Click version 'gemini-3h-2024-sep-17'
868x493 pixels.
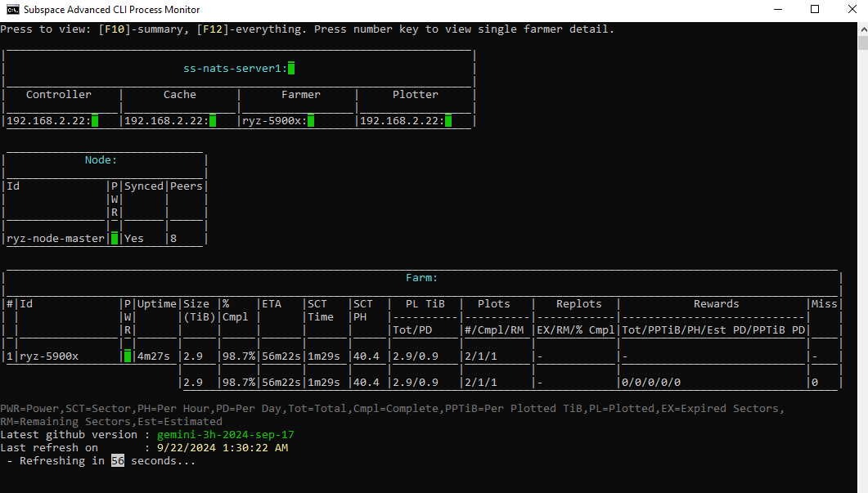(225, 435)
